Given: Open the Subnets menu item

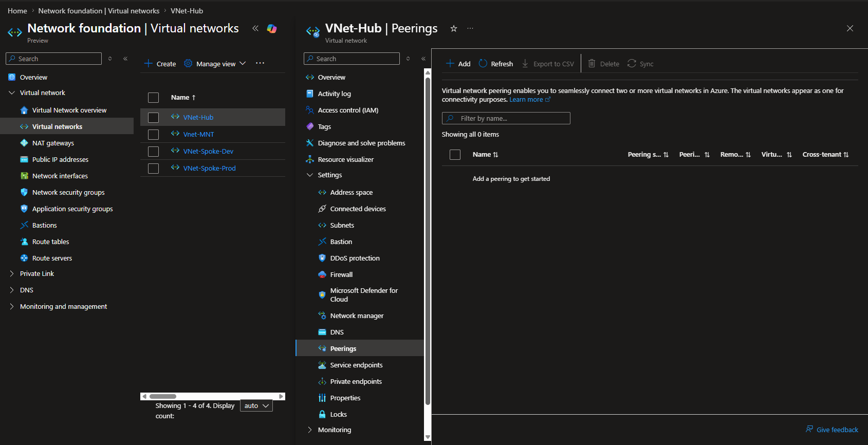Looking at the screenshot, I should [x=342, y=225].
